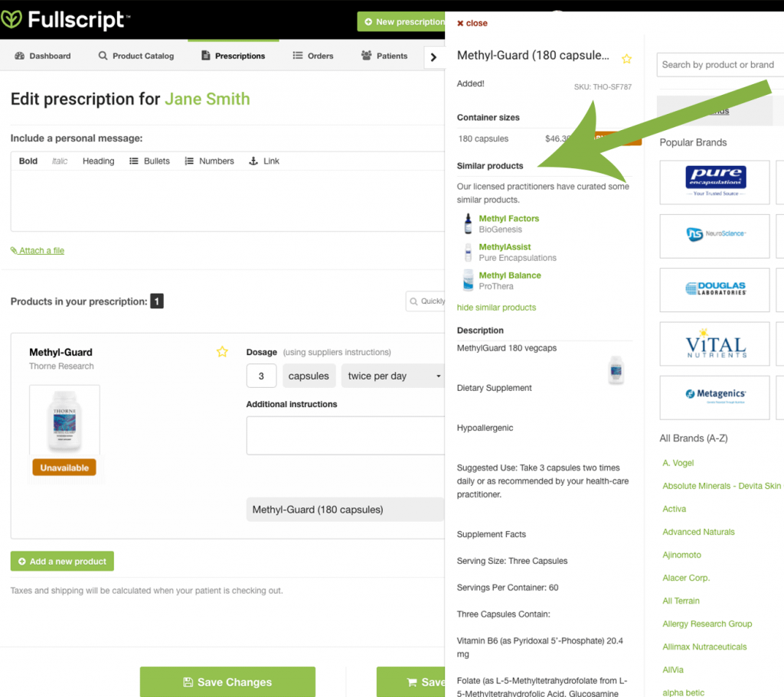Open the similar product Methyl Factors
784x697 pixels.
click(508, 218)
